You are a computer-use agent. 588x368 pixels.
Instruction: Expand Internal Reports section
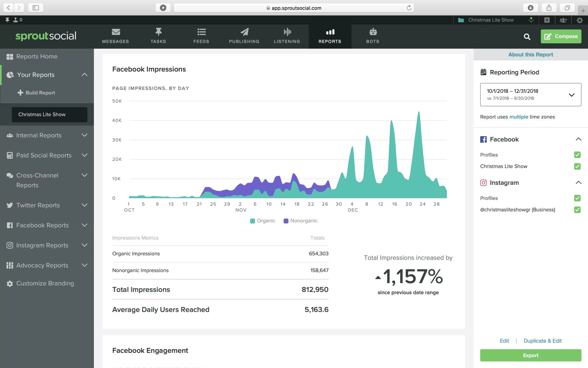[x=84, y=135]
